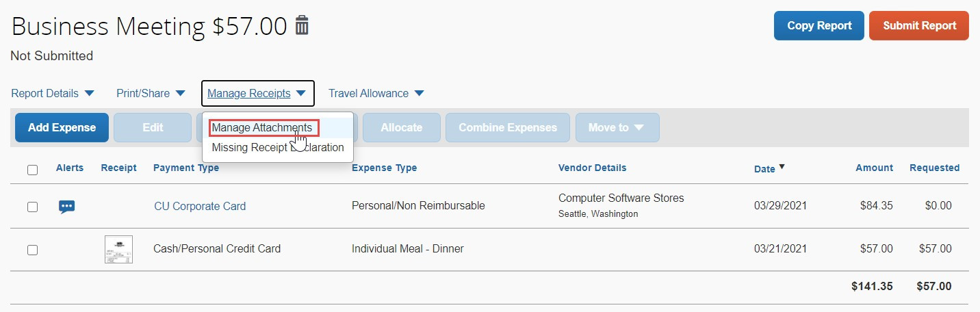Open the Print/Share dropdown
The image size is (980, 312).
coord(151,93)
